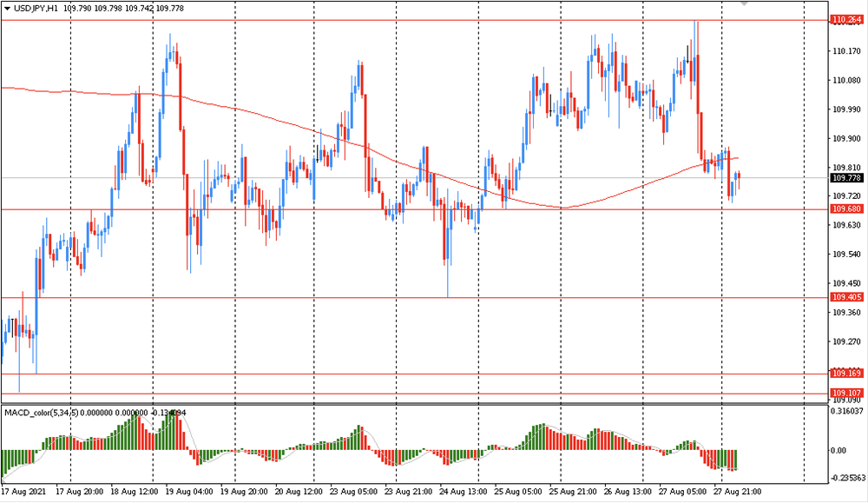868x503 pixels.
Task: Click time axis label 26 Aug 13:00
Action: pos(628,492)
